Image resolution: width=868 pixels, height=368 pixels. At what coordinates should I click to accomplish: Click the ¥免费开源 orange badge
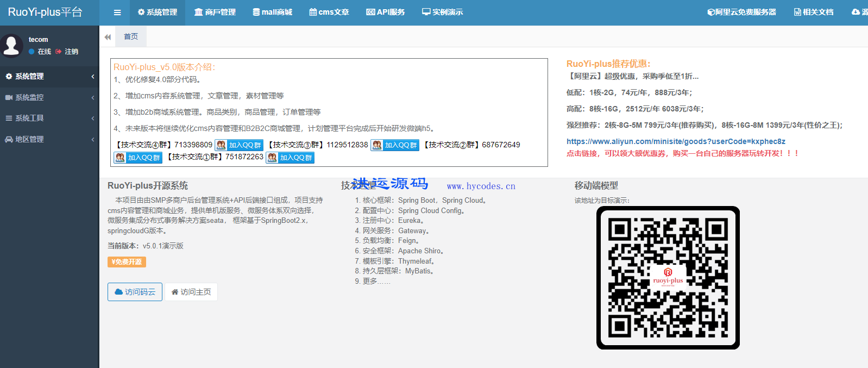[127, 262]
